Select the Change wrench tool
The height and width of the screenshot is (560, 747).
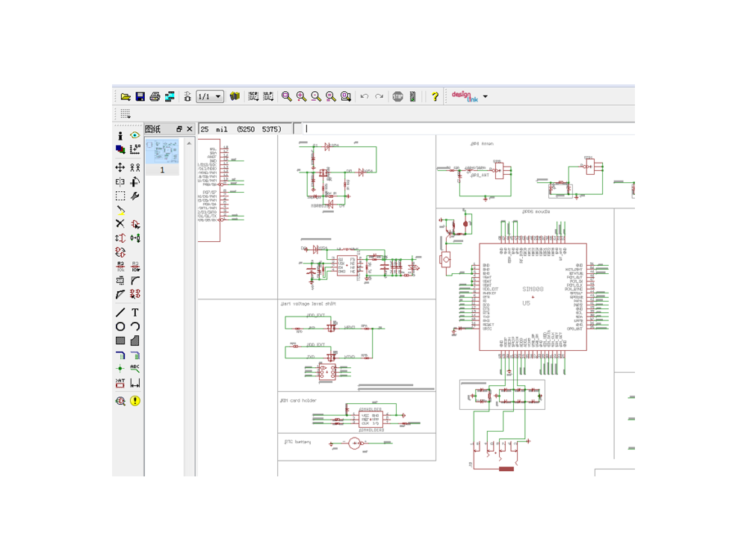(x=135, y=196)
